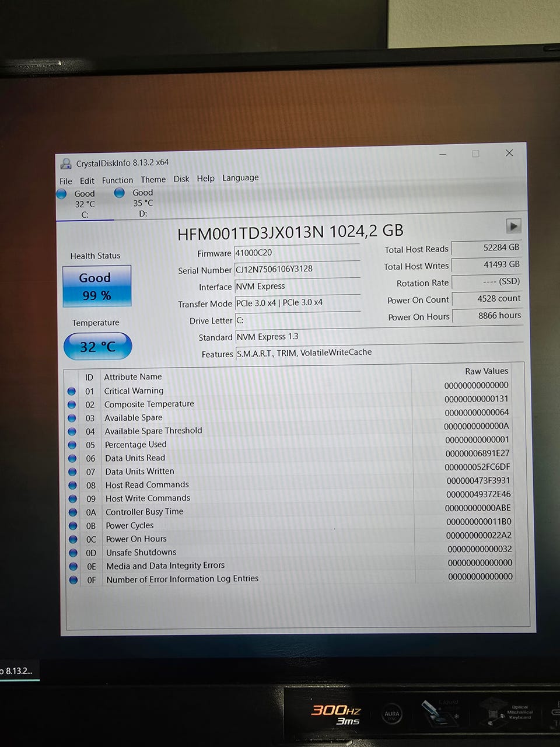
Task: Click the Power On Hours row status orb
Action: pyautogui.click(x=73, y=539)
